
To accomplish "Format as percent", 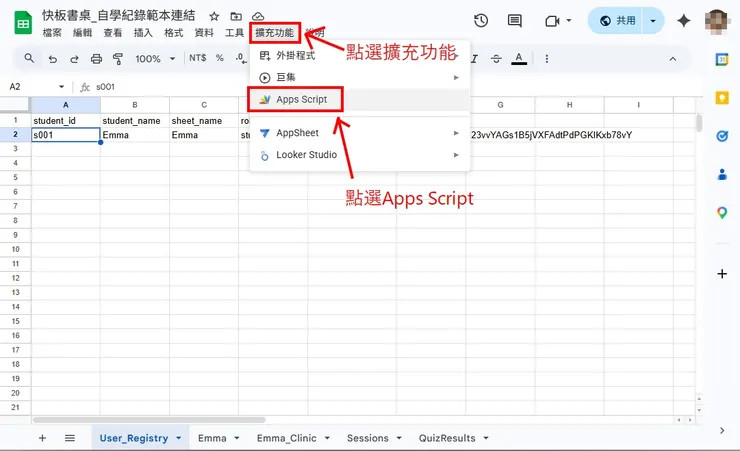I will click(x=219, y=58).
